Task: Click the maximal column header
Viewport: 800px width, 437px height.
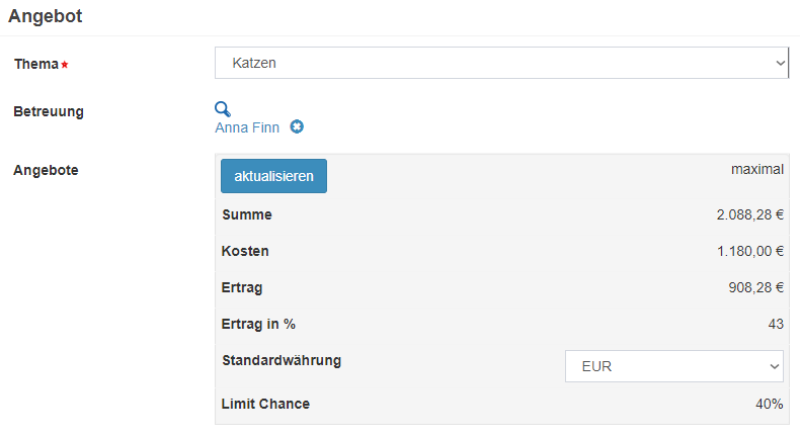Action: [757, 170]
